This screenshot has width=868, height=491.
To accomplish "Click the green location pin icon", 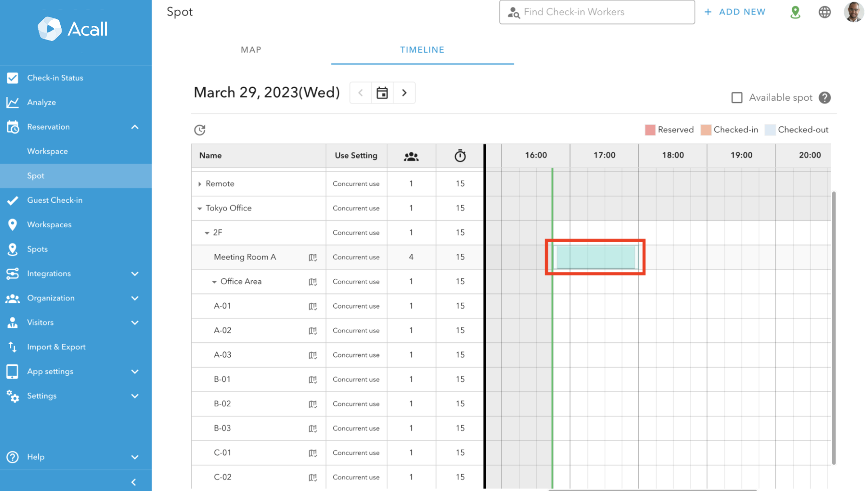I will (795, 12).
